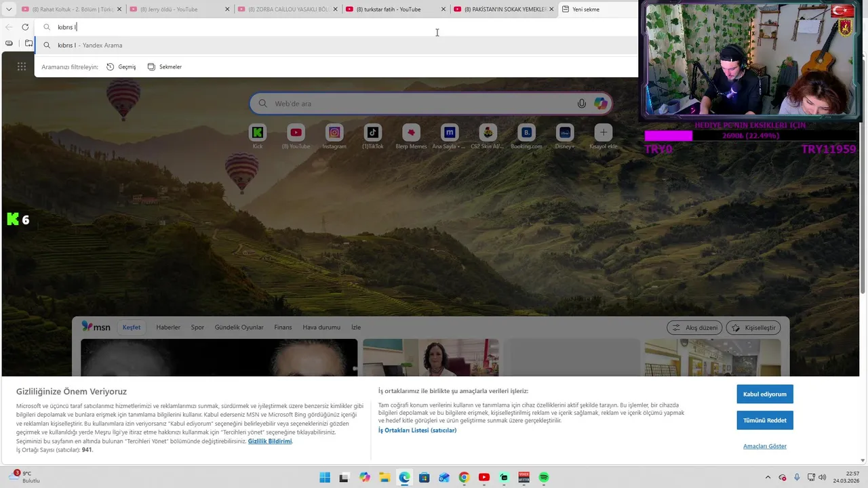This screenshot has width=868, height=488.
Task: Close the ZORBA CAILLOU tab
Action: click(x=335, y=9)
